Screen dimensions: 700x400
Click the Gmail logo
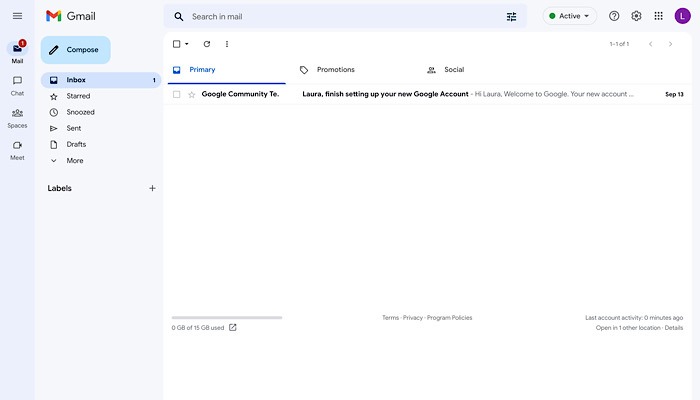71,16
